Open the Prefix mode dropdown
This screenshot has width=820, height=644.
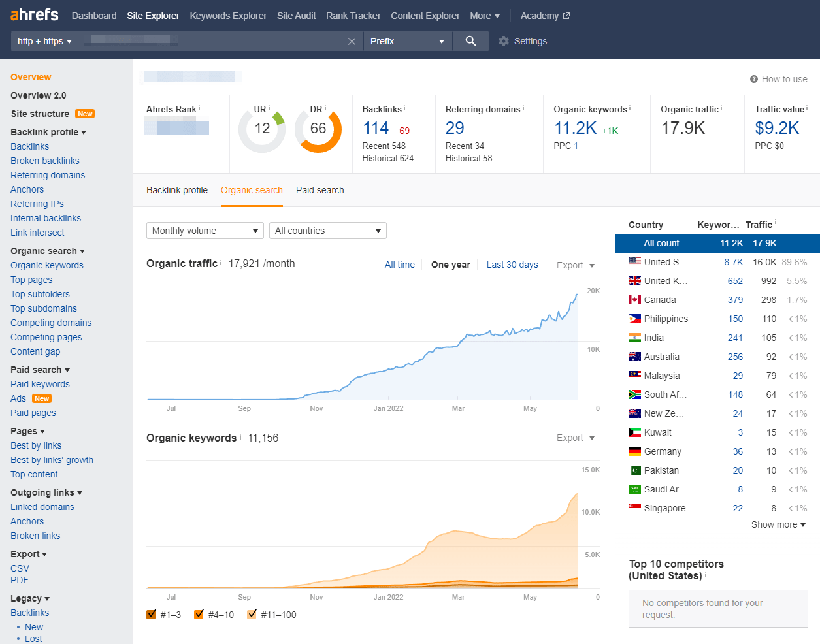(x=408, y=41)
